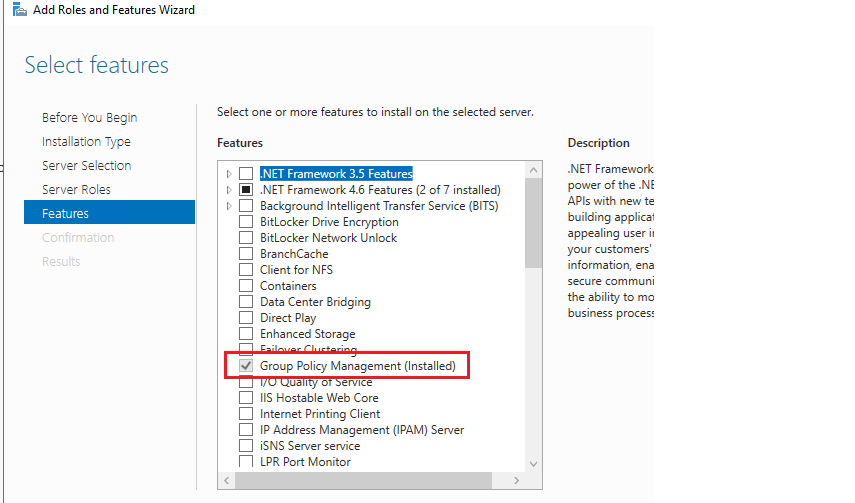Click the Add Roles and Features Wizard title icon
Viewport: 855px width, 503px height.
[x=20, y=9]
